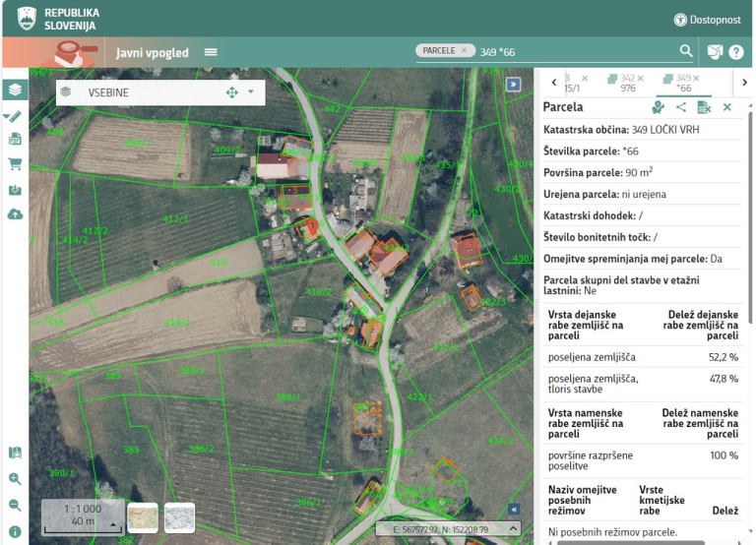Open the layers panel in left sidebar
The image size is (756, 545).
15,90
